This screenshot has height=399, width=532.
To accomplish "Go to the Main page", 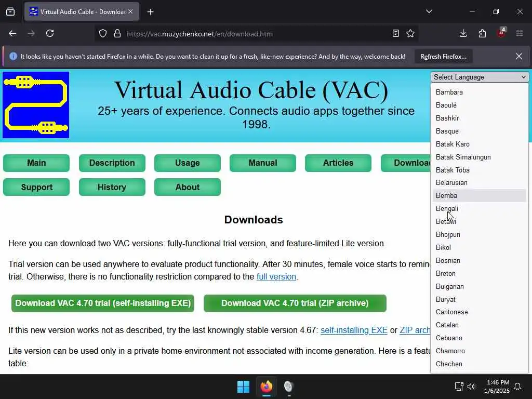I will click(x=36, y=163).
